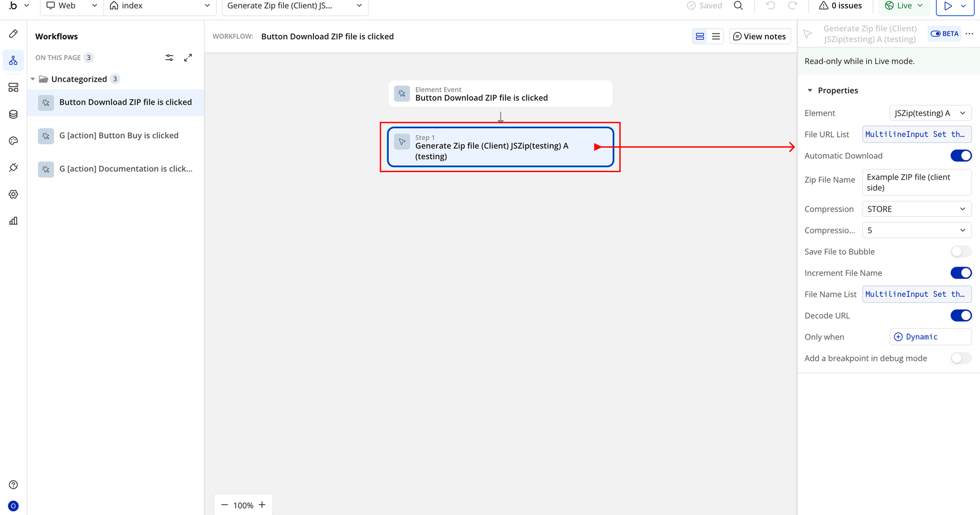Click the 0 issues indicator
This screenshot has height=515, width=980.
click(x=840, y=6)
